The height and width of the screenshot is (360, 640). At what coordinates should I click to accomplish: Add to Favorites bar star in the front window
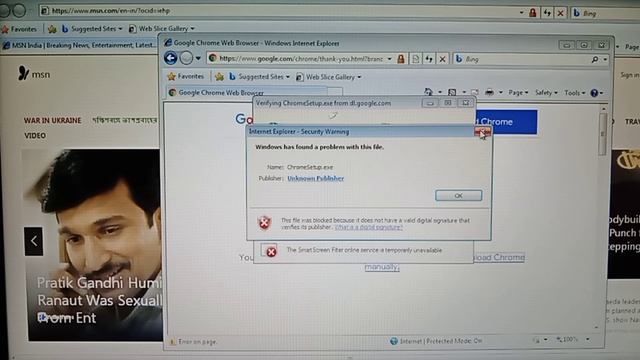(x=220, y=77)
